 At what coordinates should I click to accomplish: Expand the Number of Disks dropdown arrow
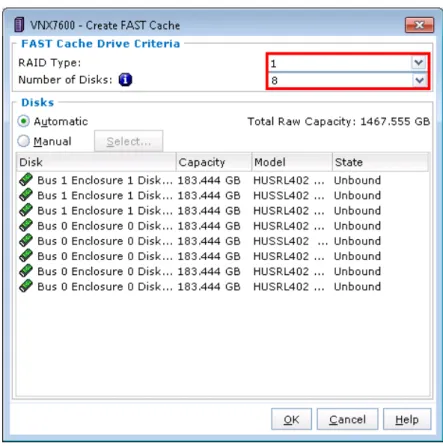(419, 80)
